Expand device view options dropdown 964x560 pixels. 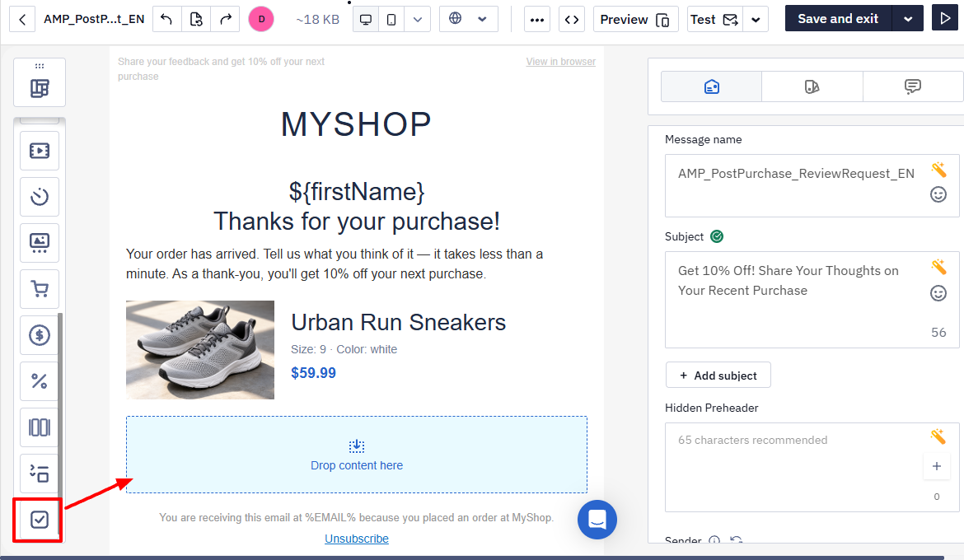(418, 20)
